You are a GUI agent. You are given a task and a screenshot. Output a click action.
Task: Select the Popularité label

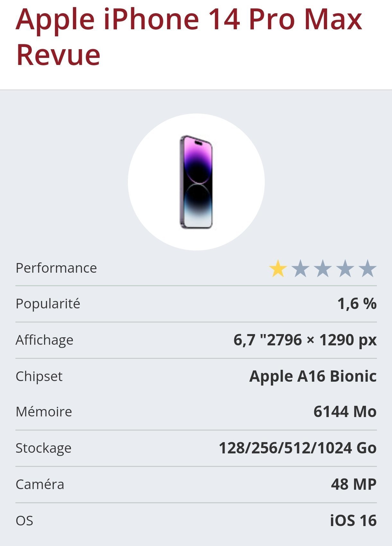48,304
